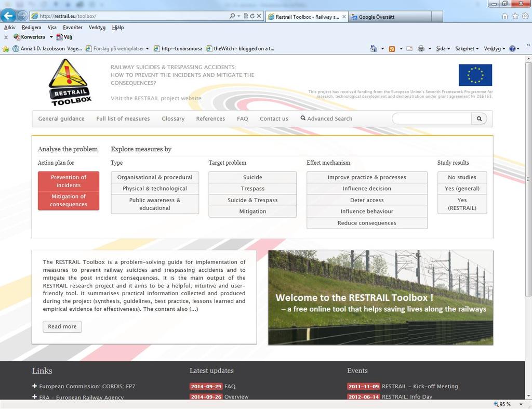
Task: Click the Välj toolbar button
Action: click(64, 37)
